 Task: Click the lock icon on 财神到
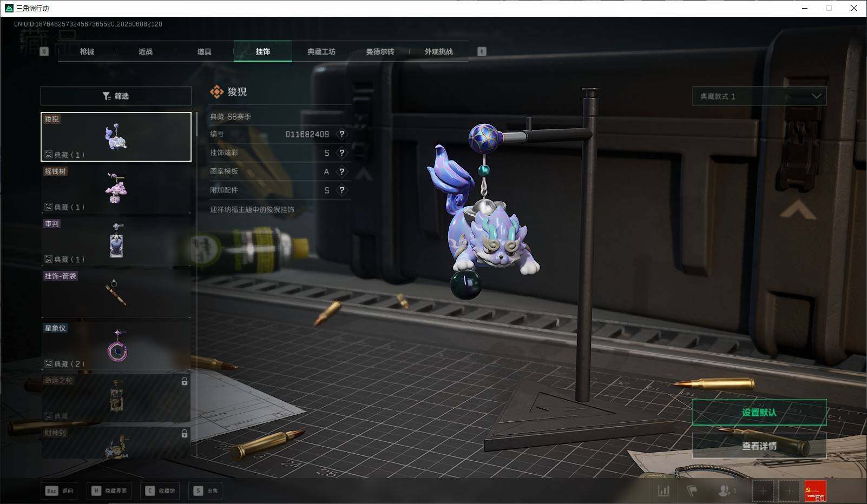(x=185, y=434)
